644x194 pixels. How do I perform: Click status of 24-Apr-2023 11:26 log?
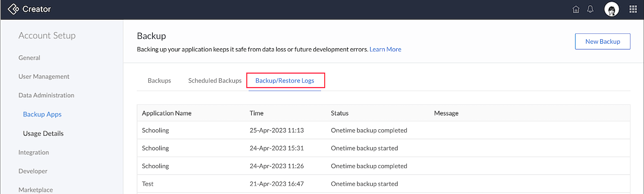[369, 166]
